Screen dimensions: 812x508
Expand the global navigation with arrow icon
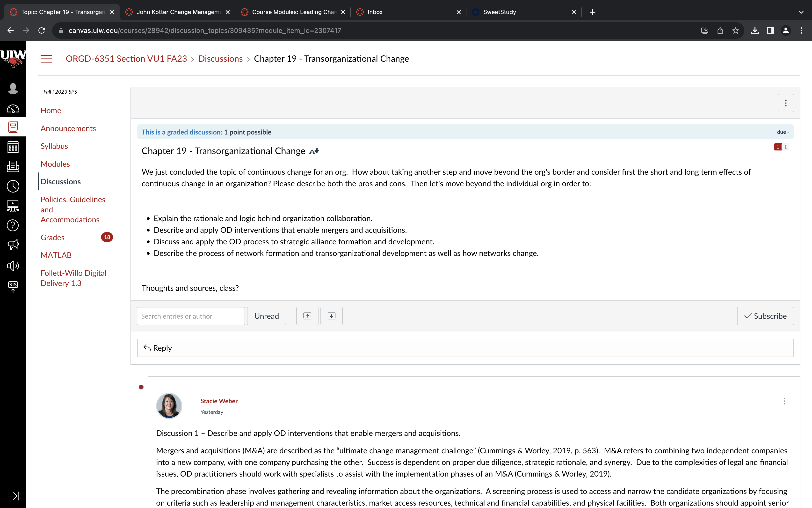tap(13, 496)
